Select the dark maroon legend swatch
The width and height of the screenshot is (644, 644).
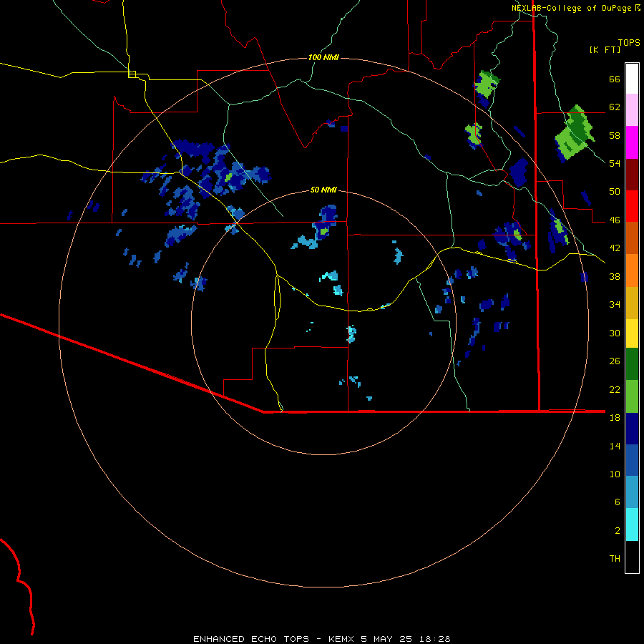point(632,175)
